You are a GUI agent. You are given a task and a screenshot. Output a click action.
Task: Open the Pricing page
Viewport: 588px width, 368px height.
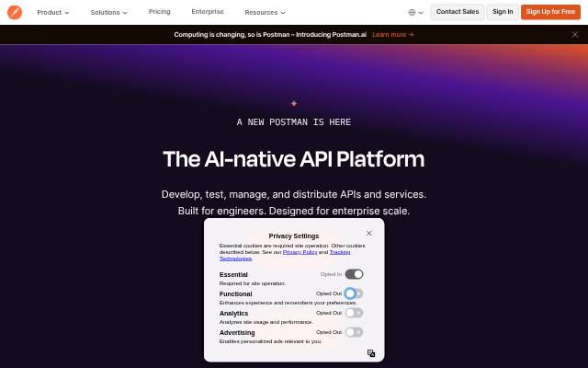point(159,12)
